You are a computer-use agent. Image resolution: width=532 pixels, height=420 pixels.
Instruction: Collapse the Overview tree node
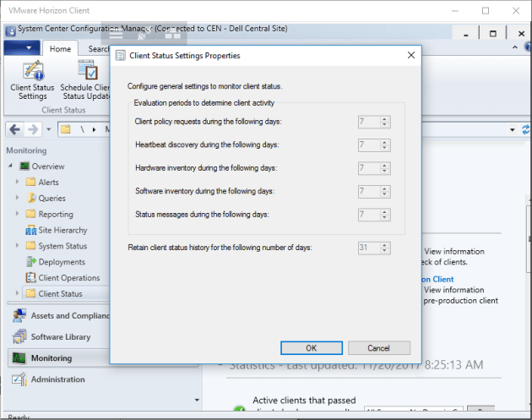(x=9, y=166)
